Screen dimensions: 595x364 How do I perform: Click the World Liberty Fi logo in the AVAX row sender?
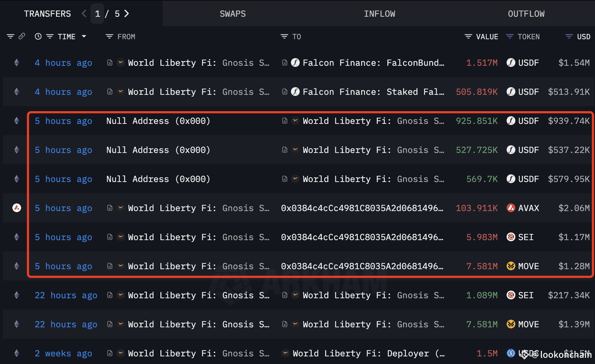[121, 208]
